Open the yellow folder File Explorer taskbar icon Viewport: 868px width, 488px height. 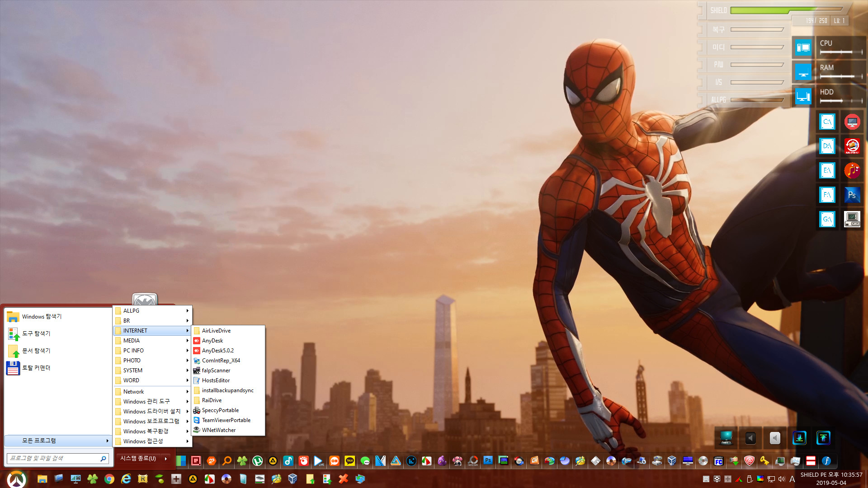pyautogui.click(x=42, y=479)
